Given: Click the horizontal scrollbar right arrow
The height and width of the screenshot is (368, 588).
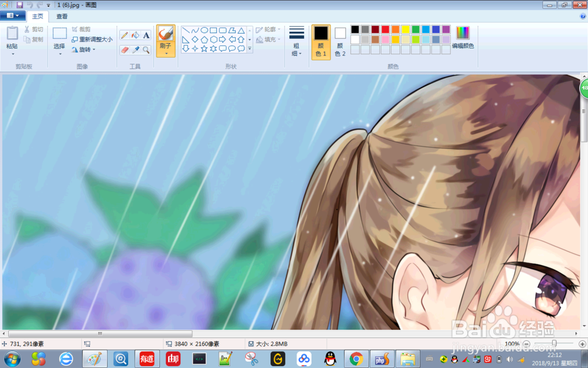Looking at the screenshot, I should pos(576,333).
